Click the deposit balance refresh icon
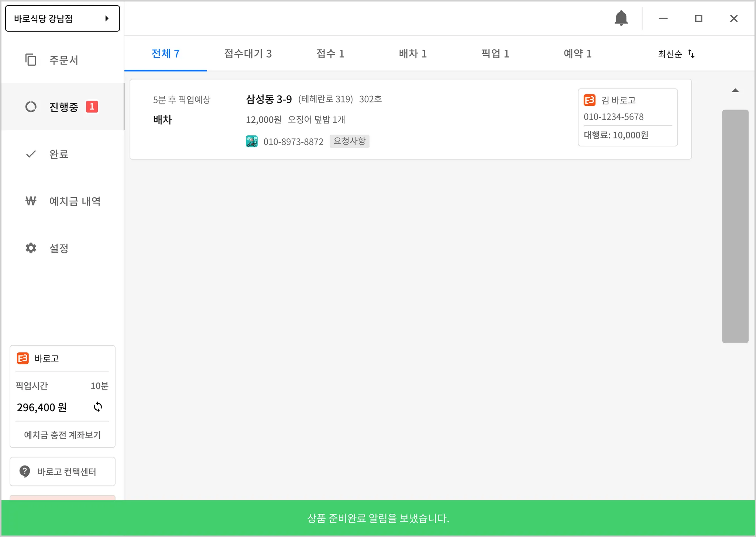Image resolution: width=756 pixels, height=537 pixels. pyautogui.click(x=98, y=407)
